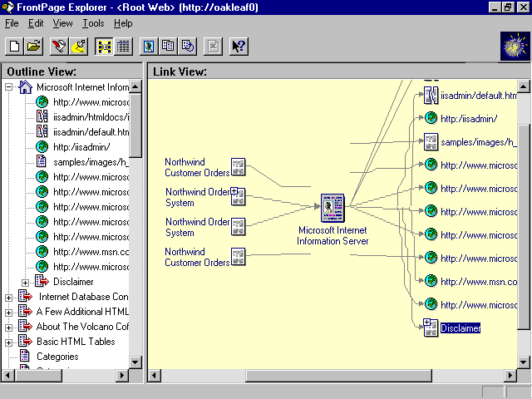Toggle the Repeated Links toolbar button
The image size is (532, 399).
tap(169, 46)
